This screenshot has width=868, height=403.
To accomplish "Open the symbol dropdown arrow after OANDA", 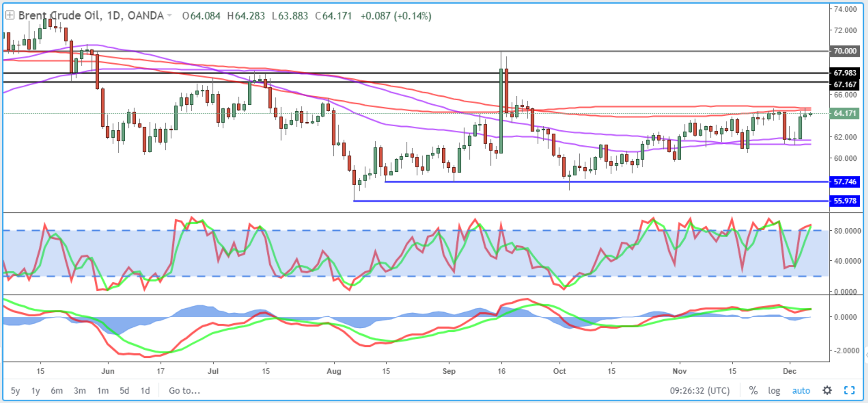I will click(169, 16).
